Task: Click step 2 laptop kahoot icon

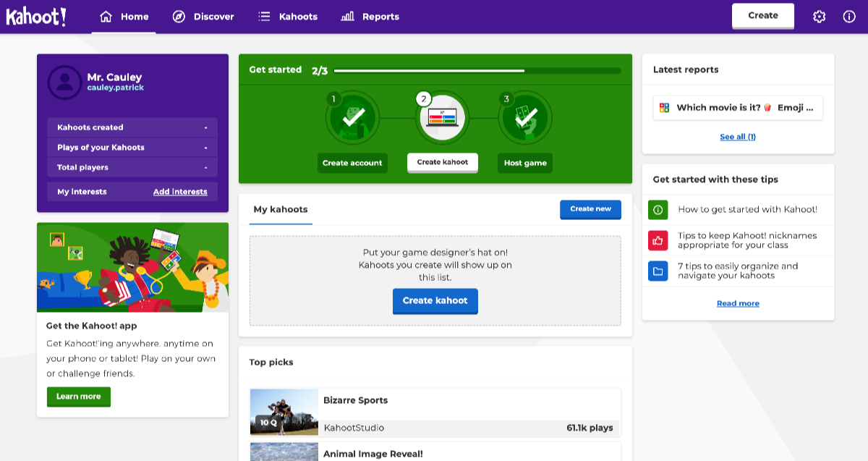Action: 442,118
